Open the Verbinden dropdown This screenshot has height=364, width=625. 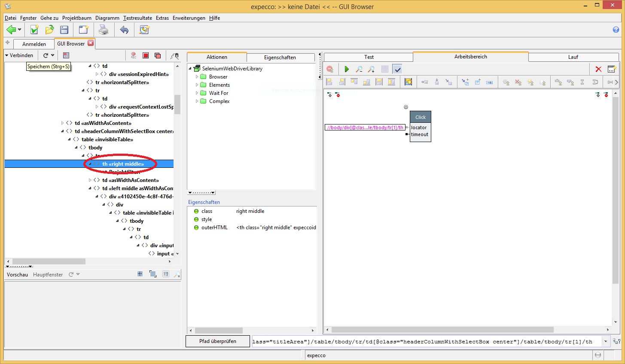(x=19, y=55)
